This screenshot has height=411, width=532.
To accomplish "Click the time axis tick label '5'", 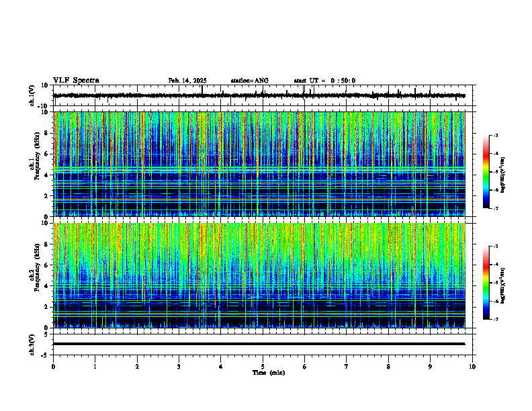I will (x=263, y=367).
